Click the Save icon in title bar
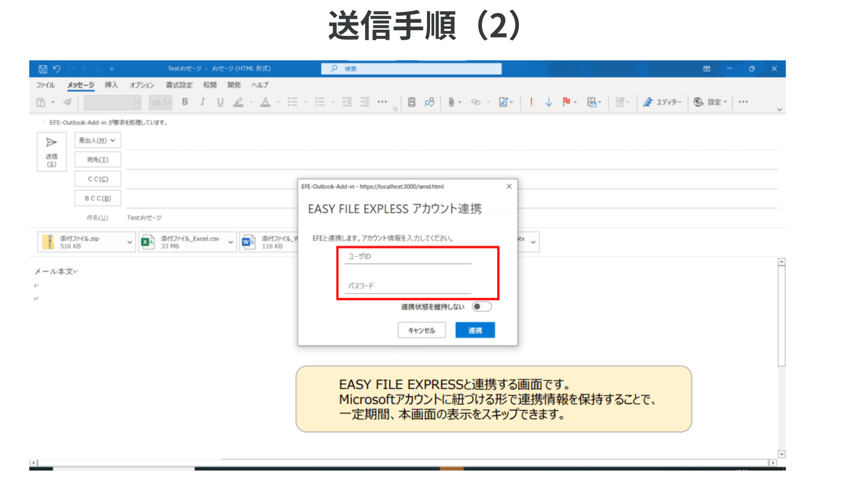 (x=43, y=69)
